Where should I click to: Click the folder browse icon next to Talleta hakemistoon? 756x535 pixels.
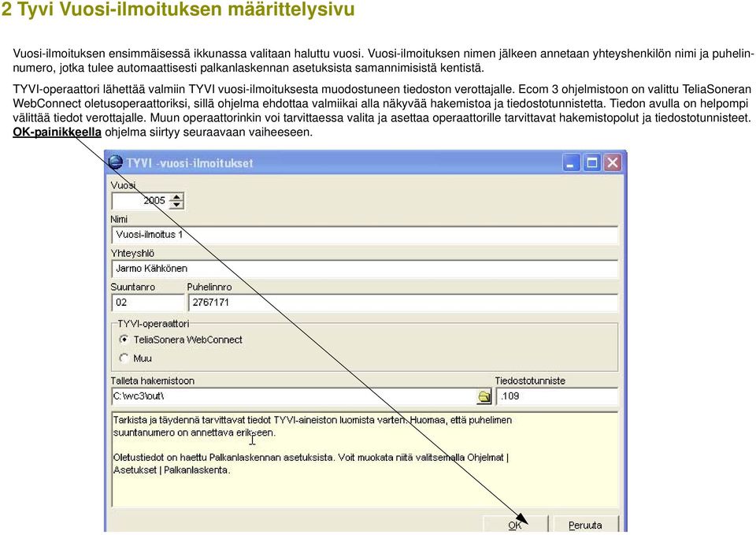coord(484,396)
